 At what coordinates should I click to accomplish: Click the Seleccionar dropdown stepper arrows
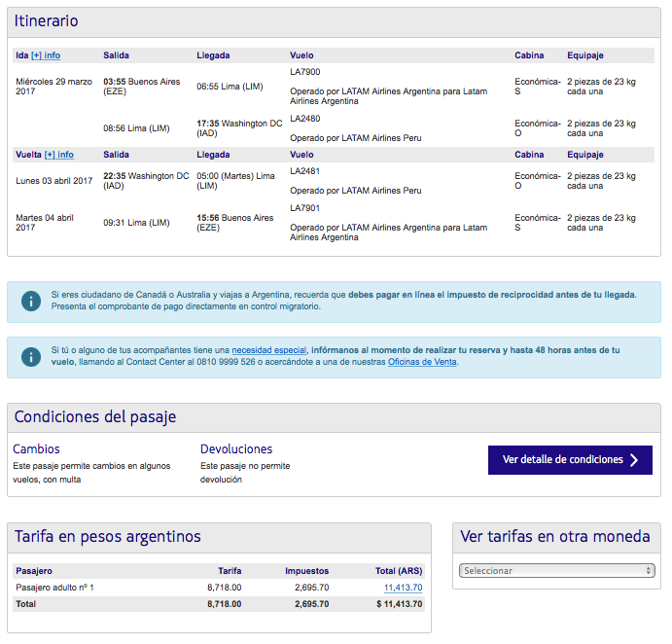(x=649, y=571)
